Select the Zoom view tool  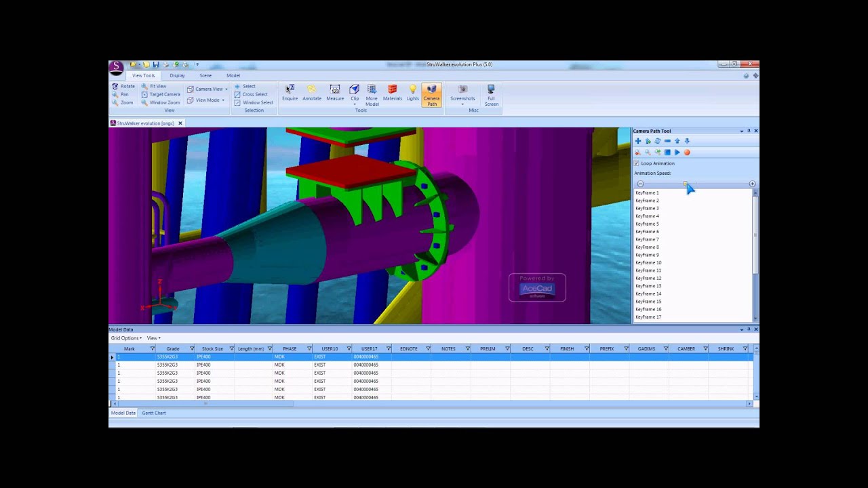(123, 102)
